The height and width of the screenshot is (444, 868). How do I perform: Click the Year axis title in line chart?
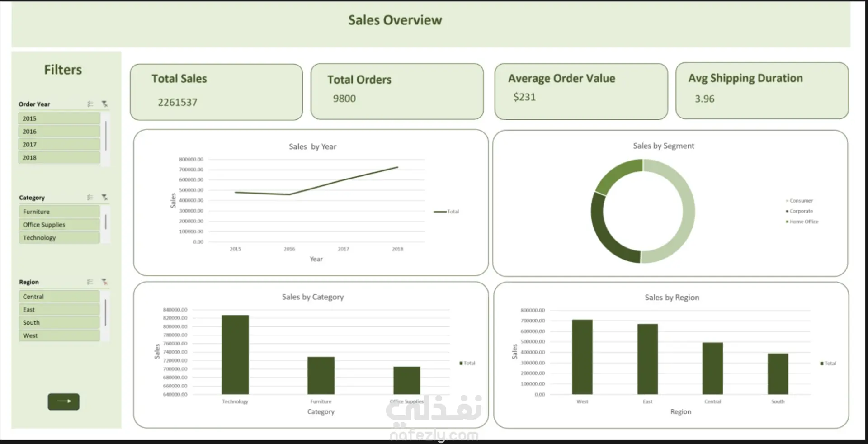tap(316, 259)
